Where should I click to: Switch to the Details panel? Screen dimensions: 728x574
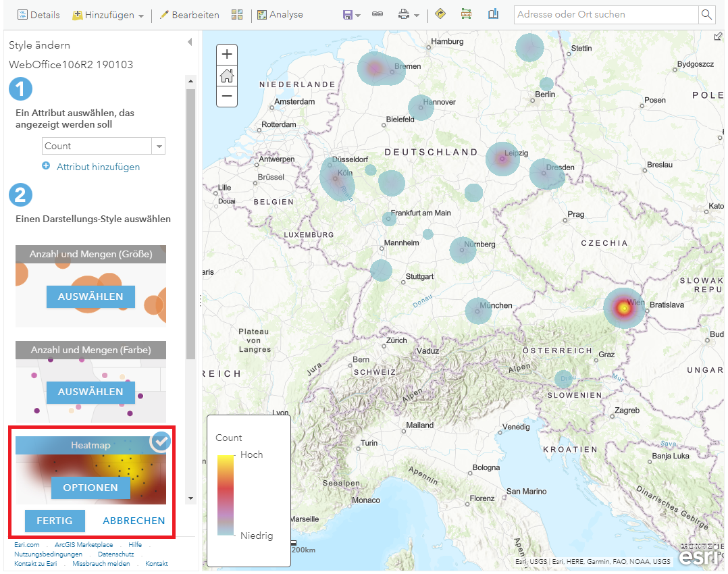(38, 14)
